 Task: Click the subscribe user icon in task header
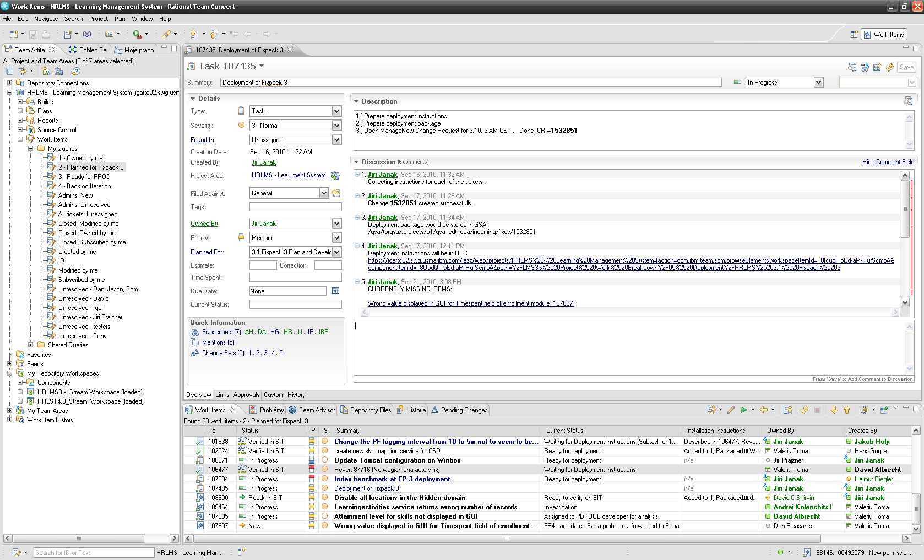[865, 67]
